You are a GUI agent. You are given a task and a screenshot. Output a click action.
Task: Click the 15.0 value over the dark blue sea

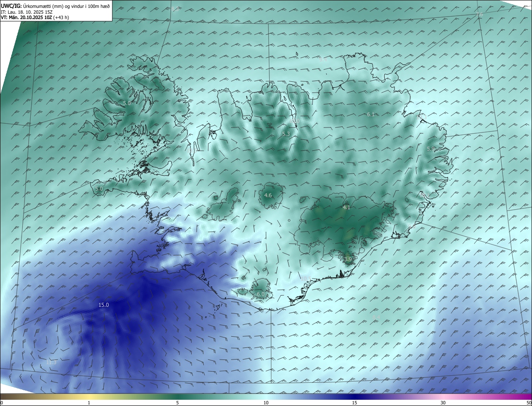(103, 305)
